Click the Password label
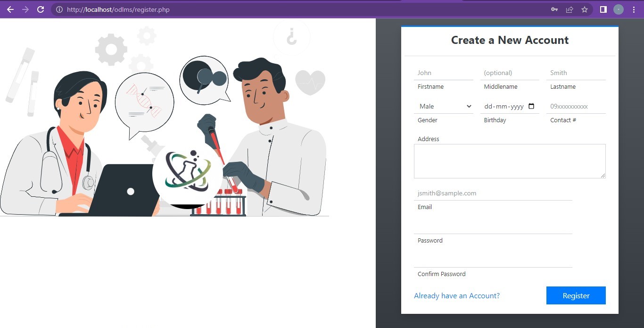The height and width of the screenshot is (328, 644). coord(430,241)
